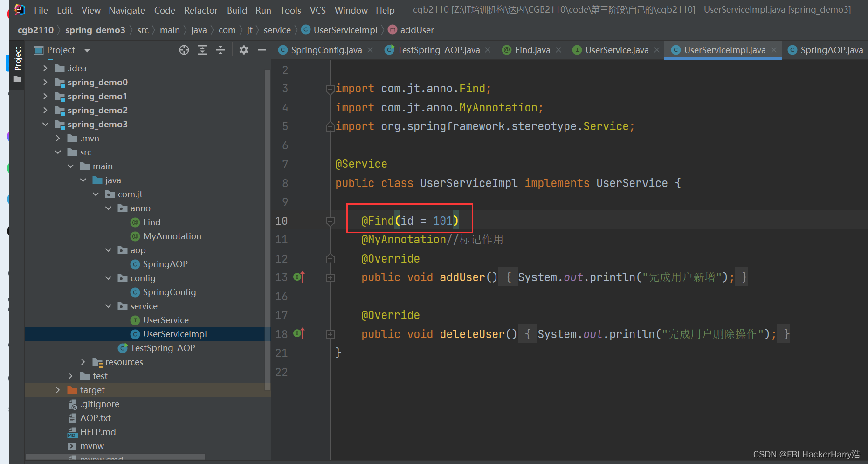
Task: Close the SpringConfig.java tab
Action: pyautogui.click(x=370, y=50)
